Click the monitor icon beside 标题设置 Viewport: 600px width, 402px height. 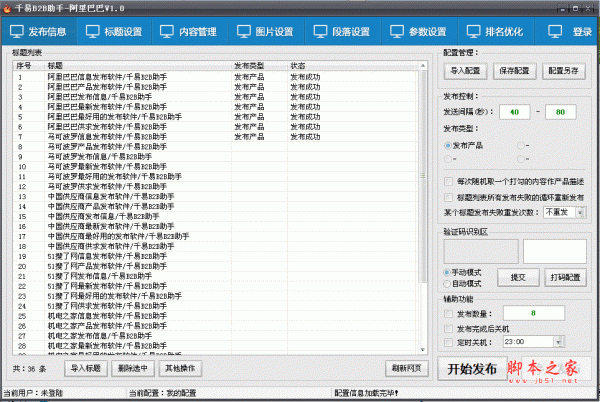(93, 32)
